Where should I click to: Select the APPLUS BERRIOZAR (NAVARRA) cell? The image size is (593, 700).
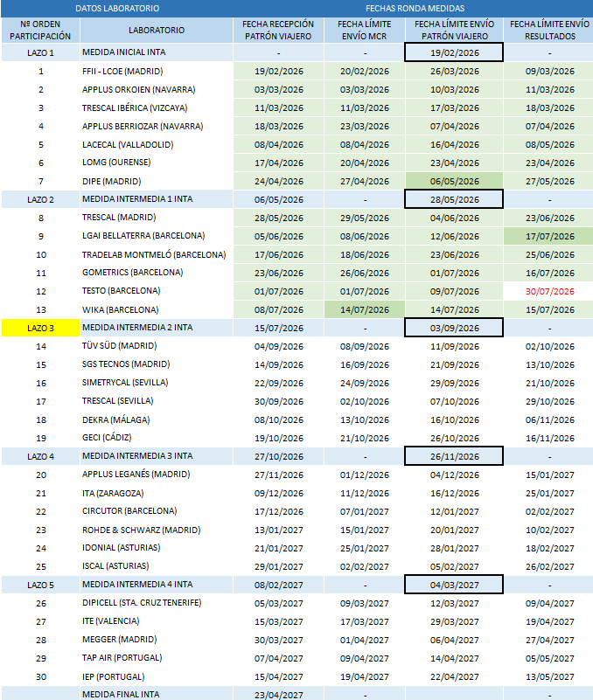point(157,126)
